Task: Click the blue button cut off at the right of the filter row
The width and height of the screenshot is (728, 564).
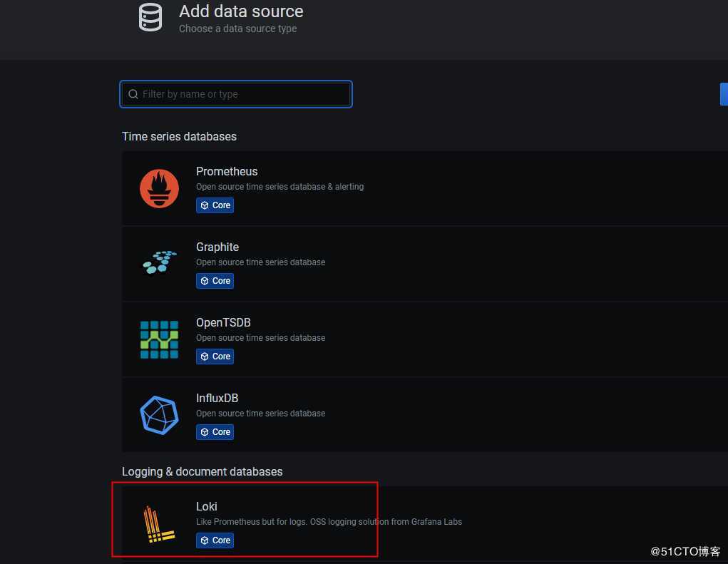Action: 724,94
